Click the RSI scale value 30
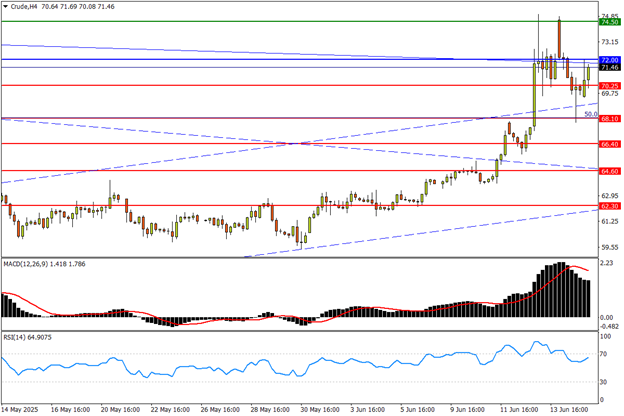Viewport: 624px width, 416px height. coord(603,382)
